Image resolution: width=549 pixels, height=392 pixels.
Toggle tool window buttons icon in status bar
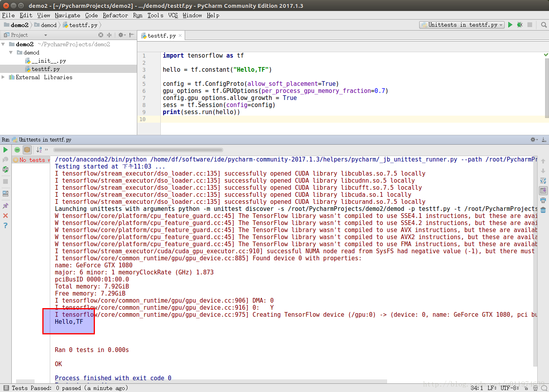[x=6, y=388]
